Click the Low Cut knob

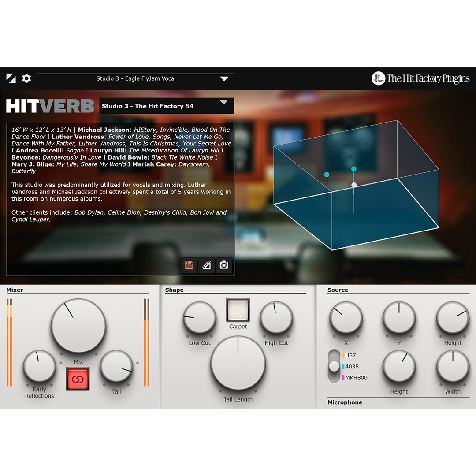pos(200,318)
